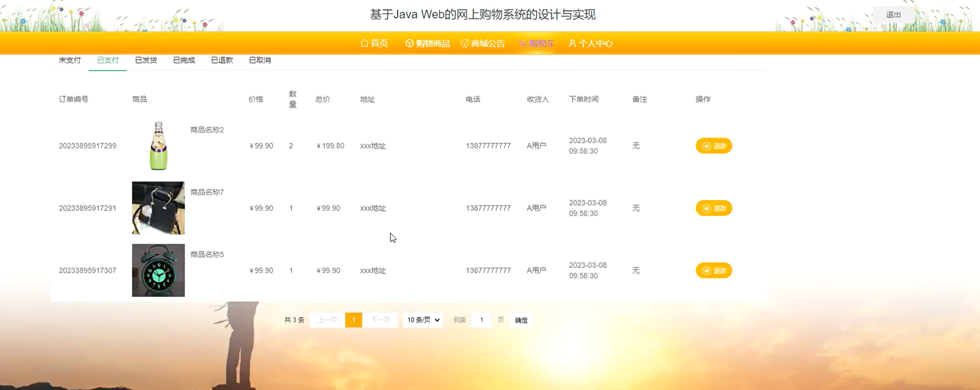Refund the 商品名称5 order via 退款
Screen dimensions: 980x390
[x=714, y=271]
